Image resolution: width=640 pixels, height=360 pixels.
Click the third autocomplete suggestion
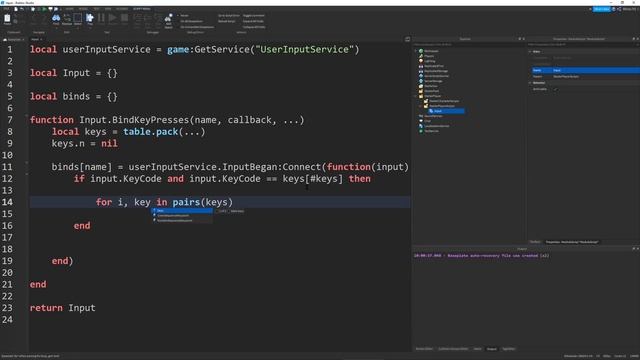click(182, 220)
